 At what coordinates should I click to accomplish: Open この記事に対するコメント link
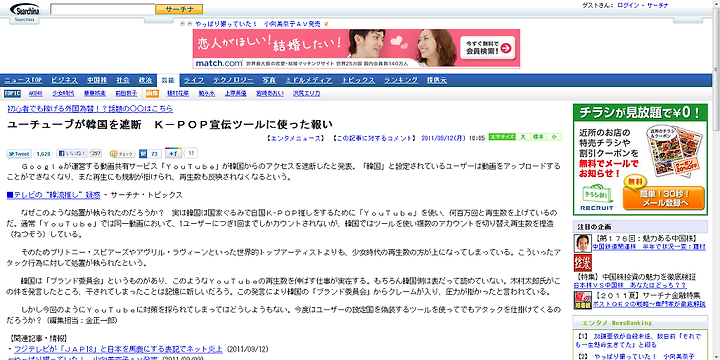pyautogui.click(x=374, y=137)
